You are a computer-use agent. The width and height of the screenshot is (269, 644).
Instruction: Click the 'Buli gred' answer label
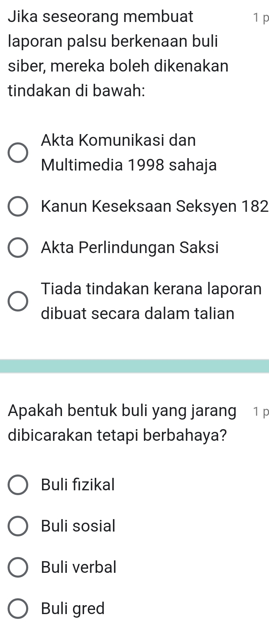tap(73, 609)
